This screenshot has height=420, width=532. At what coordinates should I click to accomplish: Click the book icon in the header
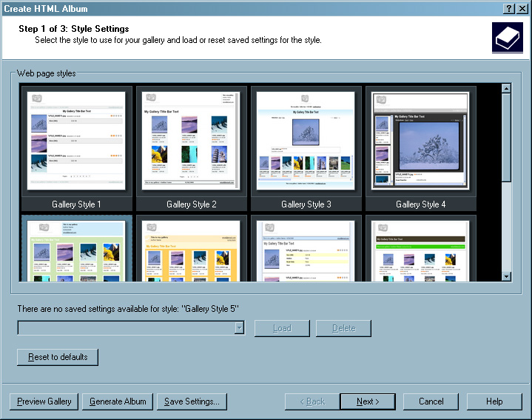pyautogui.click(x=507, y=37)
